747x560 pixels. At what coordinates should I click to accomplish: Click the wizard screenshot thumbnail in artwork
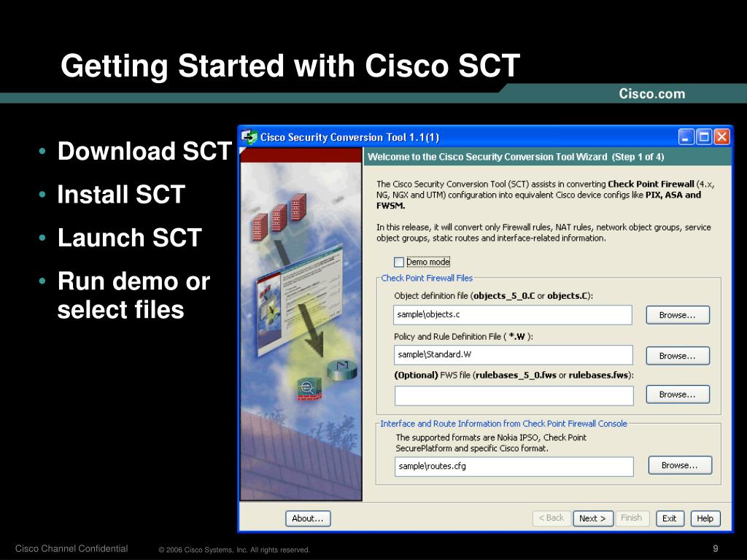(299, 300)
